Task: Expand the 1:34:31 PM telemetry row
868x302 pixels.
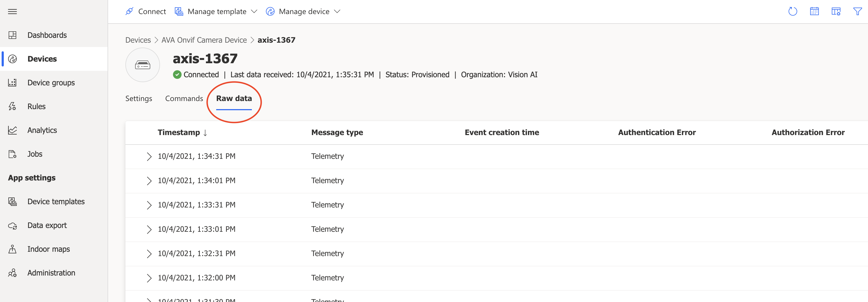Action: [x=149, y=157]
